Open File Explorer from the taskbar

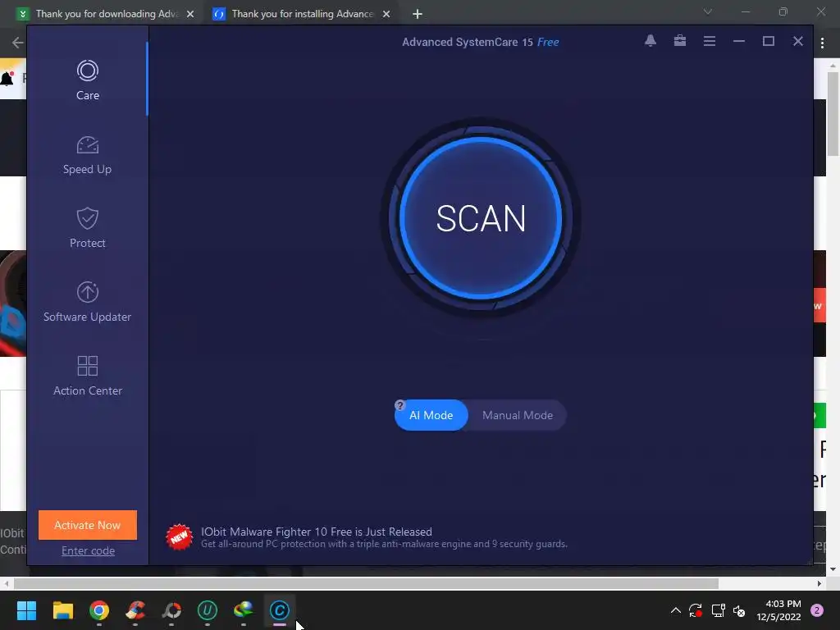(62, 610)
